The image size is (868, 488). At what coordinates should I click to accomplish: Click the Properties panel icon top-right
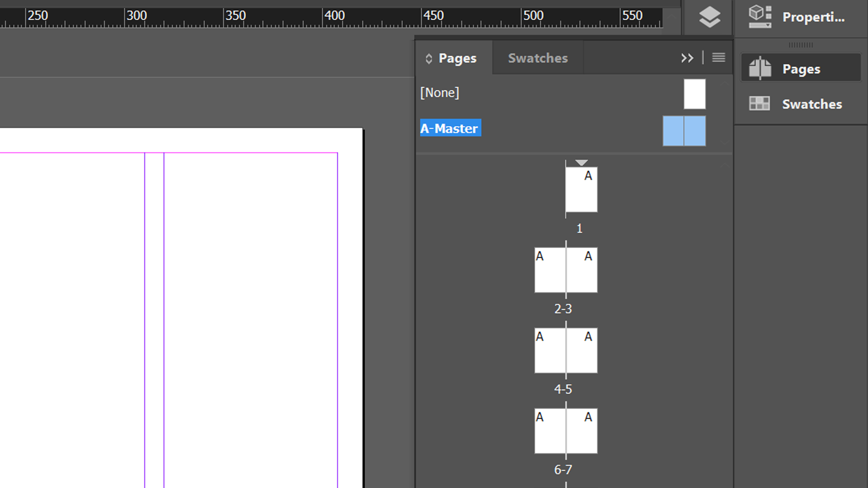[x=760, y=16]
